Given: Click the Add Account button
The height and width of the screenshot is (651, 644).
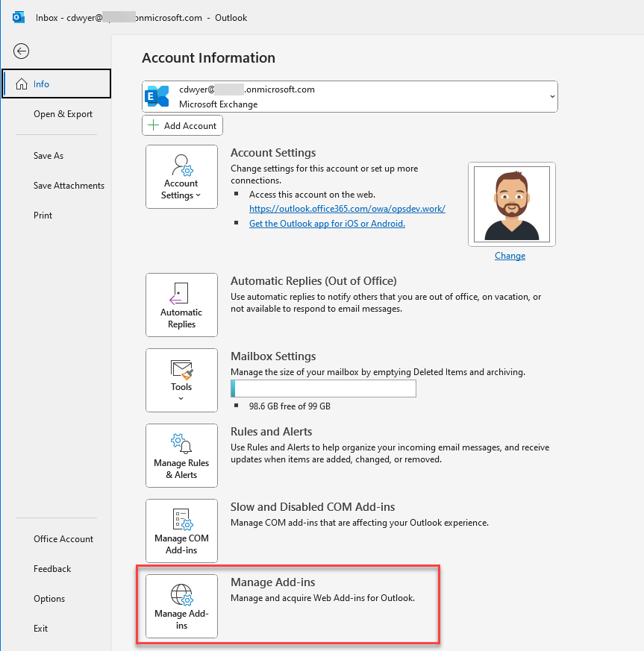Looking at the screenshot, I should [182, 125].
